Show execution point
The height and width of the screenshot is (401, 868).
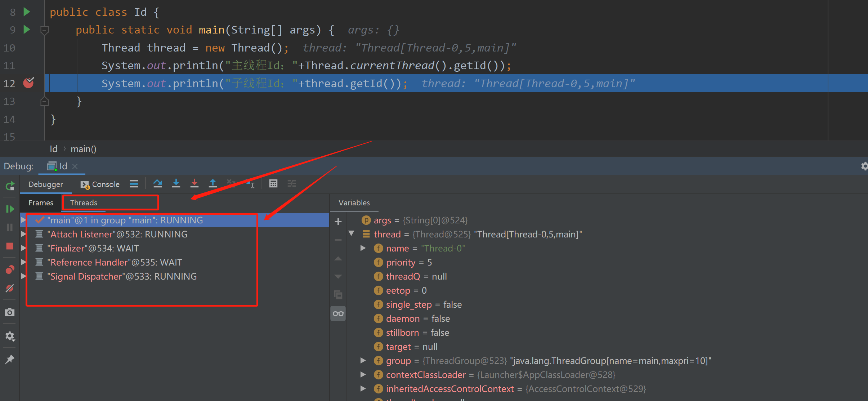(x=134, y=184)
